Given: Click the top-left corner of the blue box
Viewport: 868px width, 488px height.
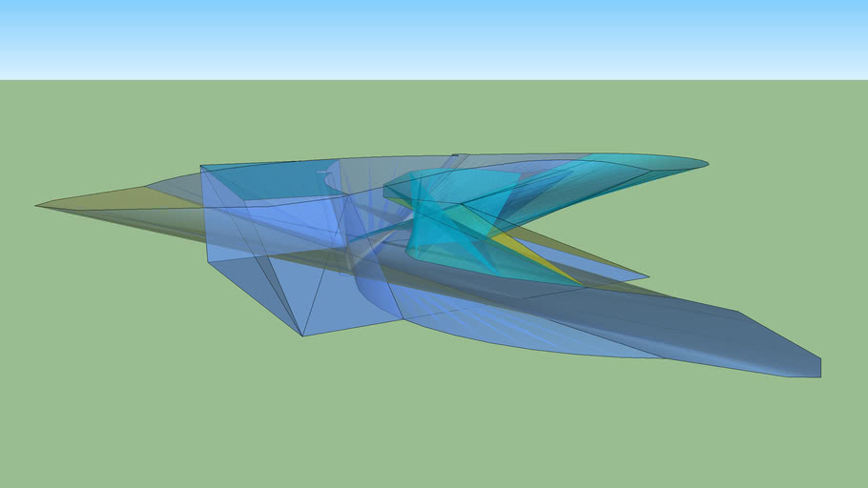Looking at the screenshot, I should click(x=201, y=167).
